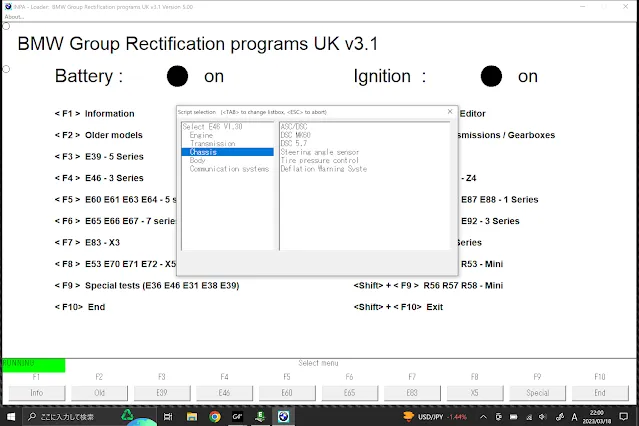Click the INPA title bar app icon
The width and height of the screenshot is (639, 426).
coord(8,7)
